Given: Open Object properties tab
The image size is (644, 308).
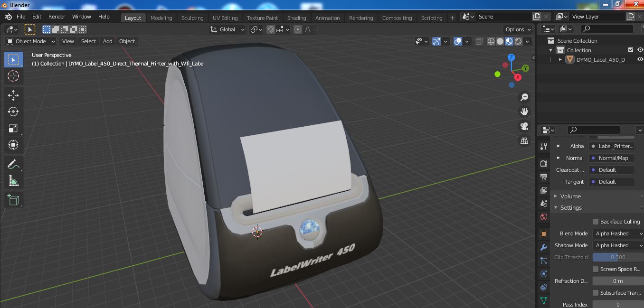Looking at the screenshot, I should [544, 234].
